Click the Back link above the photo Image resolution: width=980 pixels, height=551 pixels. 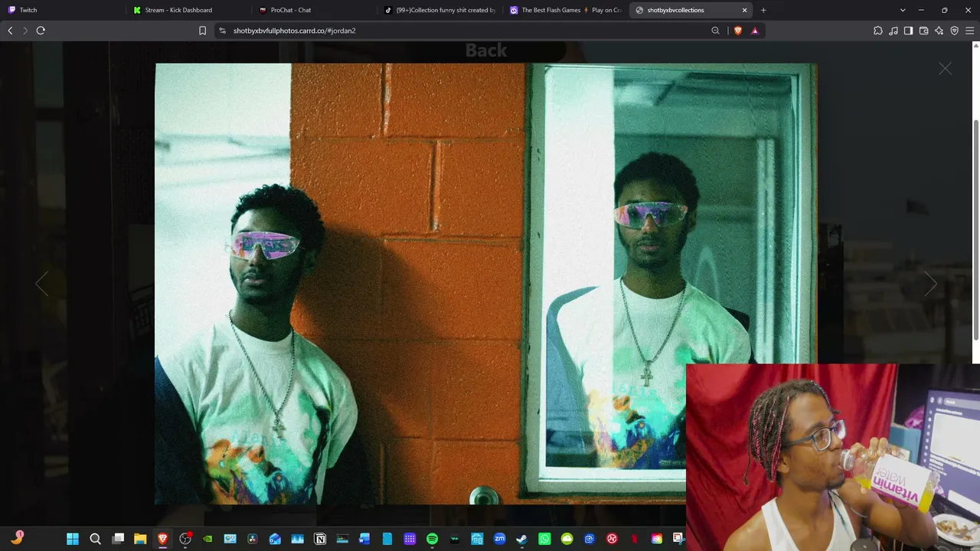click(x=486, y=51)
